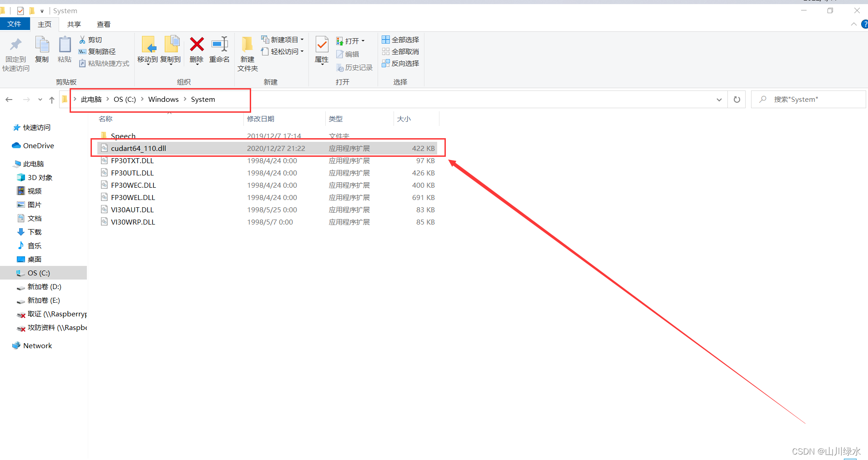Collapse the ribbon with the chevron
868x460 pixels.
(853, 24)
